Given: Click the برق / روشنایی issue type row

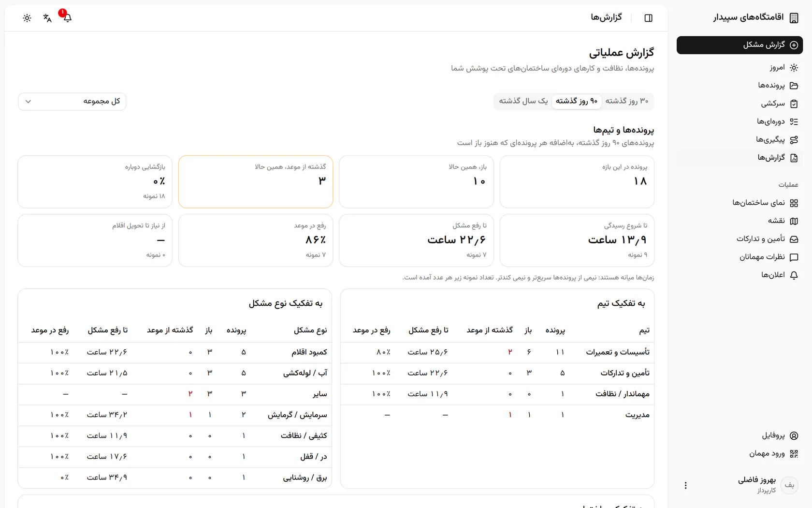Looking at the screenshot, I should pyautogui.click(x=175, y=478).
